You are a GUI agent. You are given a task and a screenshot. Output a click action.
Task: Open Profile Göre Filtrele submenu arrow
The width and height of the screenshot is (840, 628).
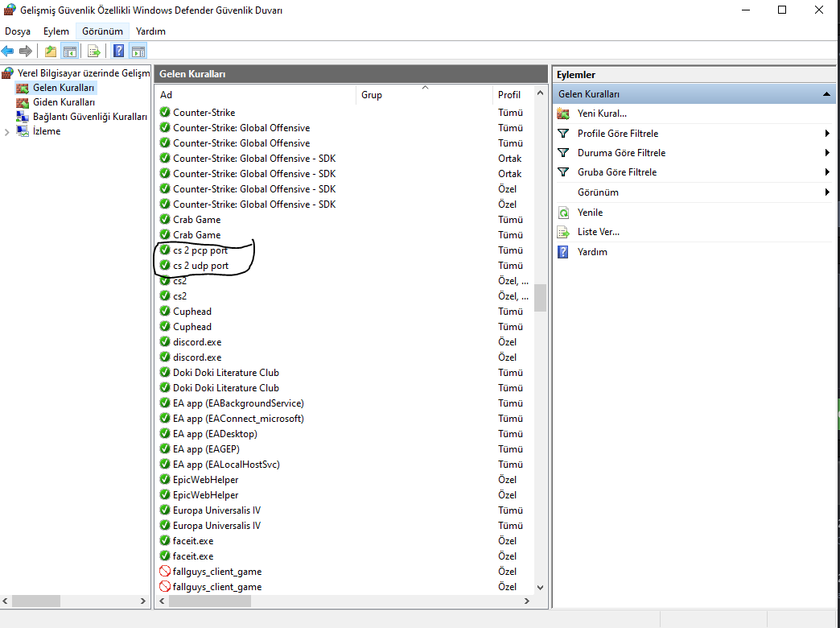coord(827,133)
